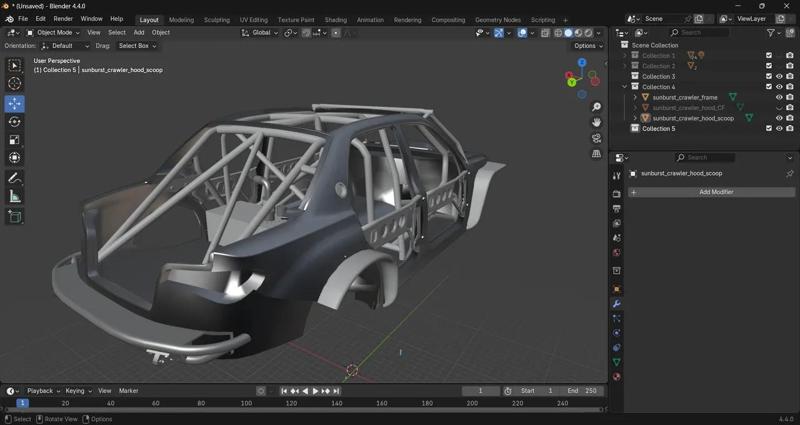The width and height of the screenshot is (800, 425).
Task: Pick the Annotate tool
Action: click(x=15, y=178)
